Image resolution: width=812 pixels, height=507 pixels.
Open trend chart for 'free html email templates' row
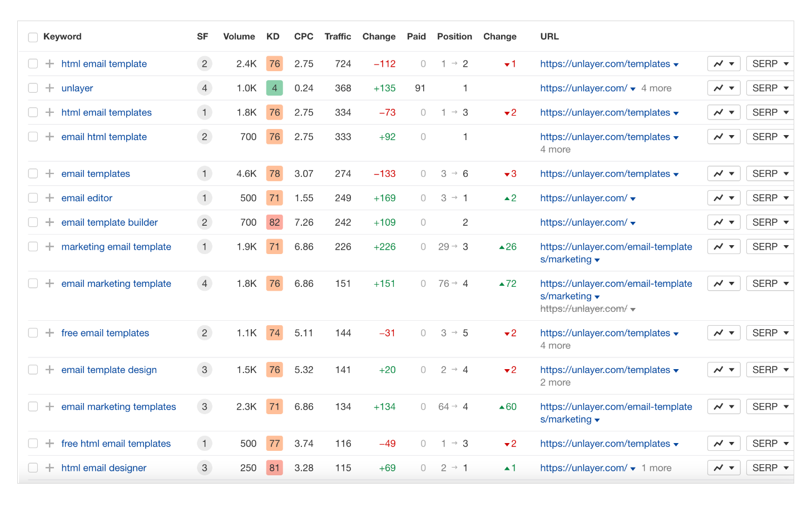pos(724,444)
